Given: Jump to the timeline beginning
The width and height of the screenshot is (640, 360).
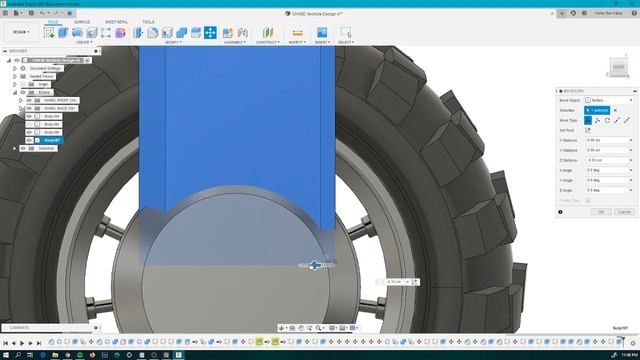Looking at the screenshot, I should pos(5,343).
